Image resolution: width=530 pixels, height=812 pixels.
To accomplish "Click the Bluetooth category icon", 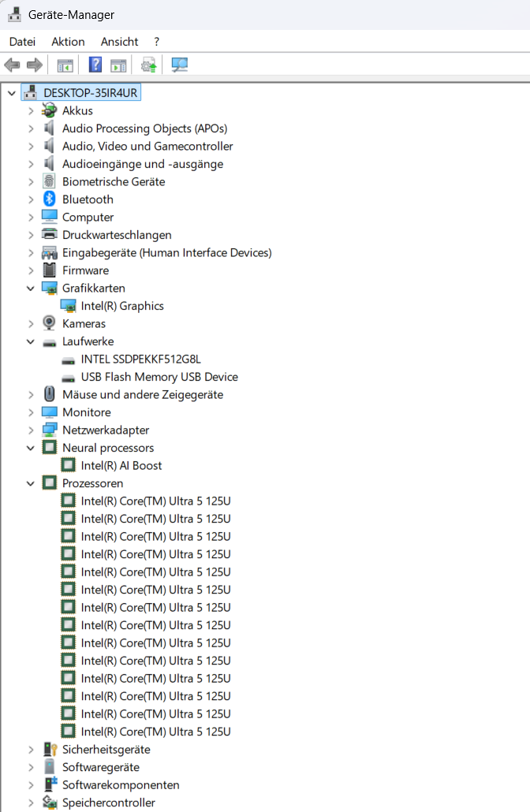I will pos(49,199).
